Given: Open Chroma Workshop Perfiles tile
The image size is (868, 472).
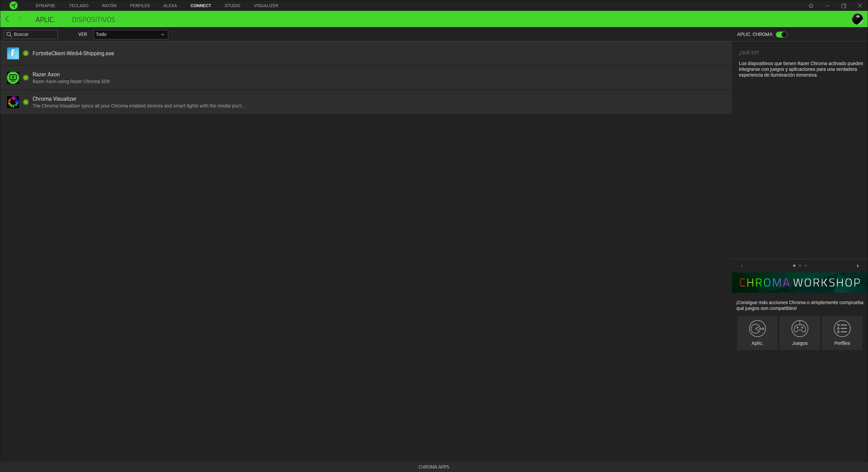Looking at the screenshot, I should (842, 333).
